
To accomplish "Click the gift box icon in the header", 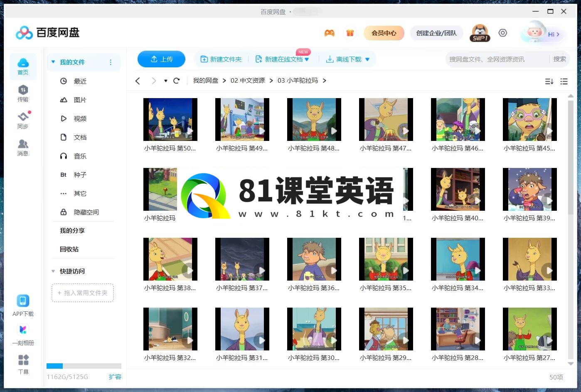I will point(350,33).
